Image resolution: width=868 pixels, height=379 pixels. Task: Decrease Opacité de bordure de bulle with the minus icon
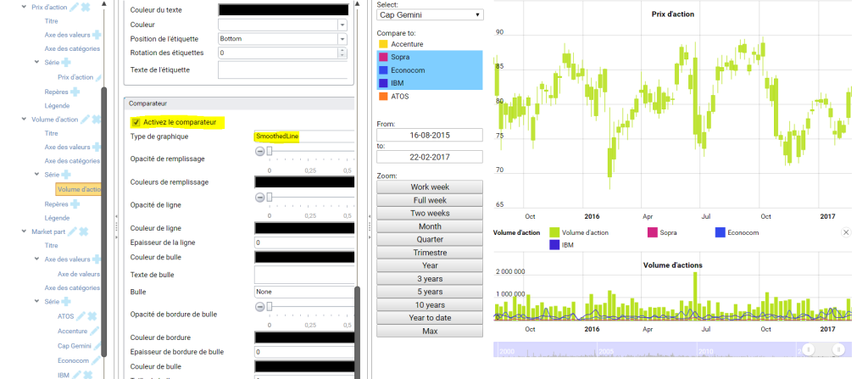(259, 306)
